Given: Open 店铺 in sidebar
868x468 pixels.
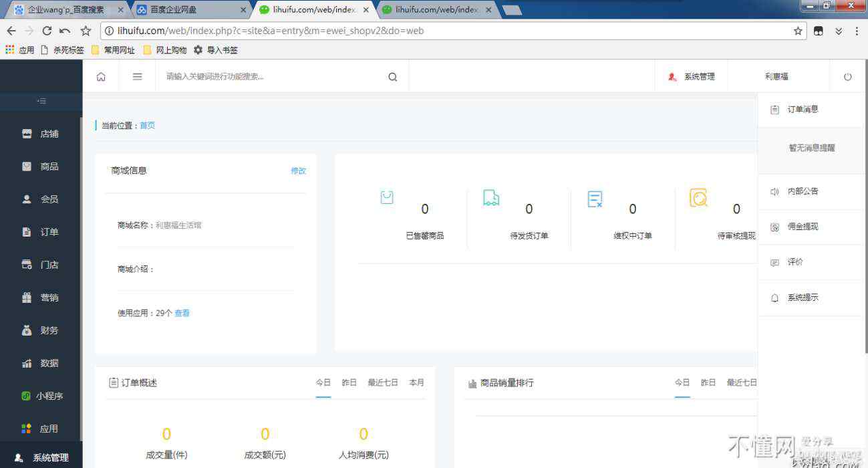Looking at the screenshot, I should (41, 134).
